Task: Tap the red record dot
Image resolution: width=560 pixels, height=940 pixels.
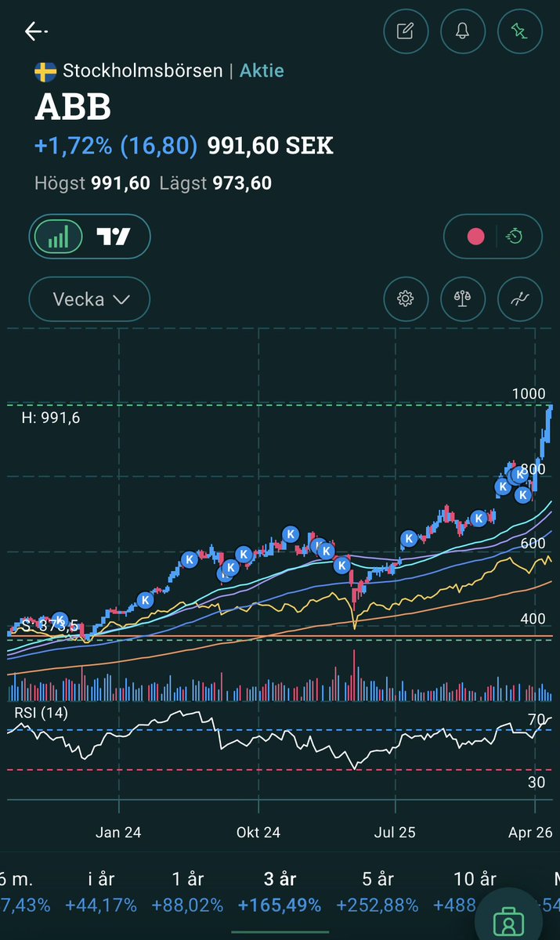Action: pyautogui.click(x=475, y=236)
